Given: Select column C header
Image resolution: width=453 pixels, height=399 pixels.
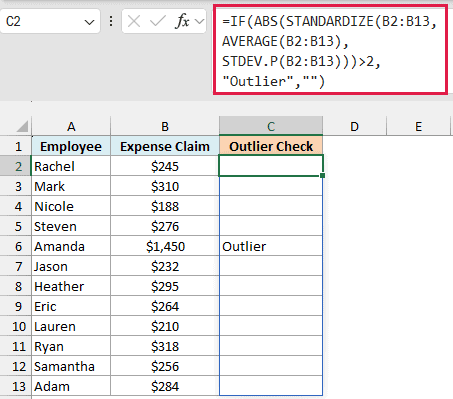Looking at the screenshot, I should pos(271,126).
